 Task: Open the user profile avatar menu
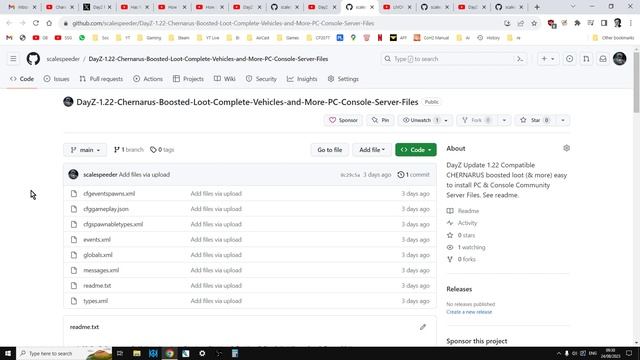pyautogui.click(x=620, y=59)
